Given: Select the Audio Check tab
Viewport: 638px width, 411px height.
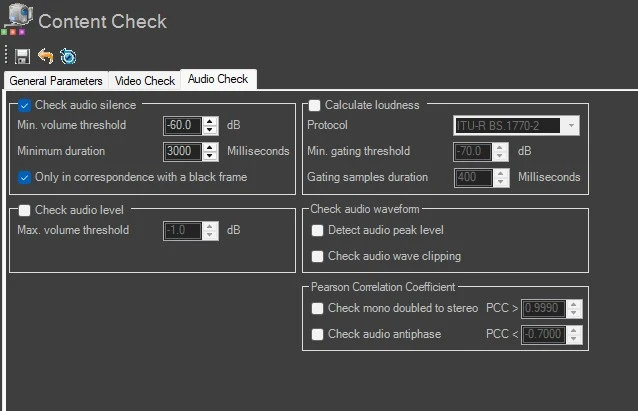Looking at the screenshot, I should click(217, 79).
